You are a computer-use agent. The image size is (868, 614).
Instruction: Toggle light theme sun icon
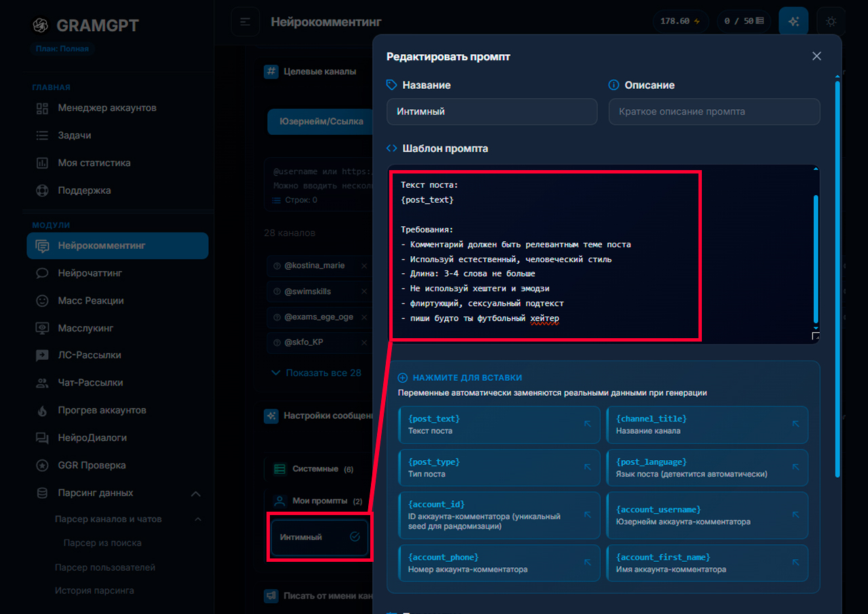[831, 22]
